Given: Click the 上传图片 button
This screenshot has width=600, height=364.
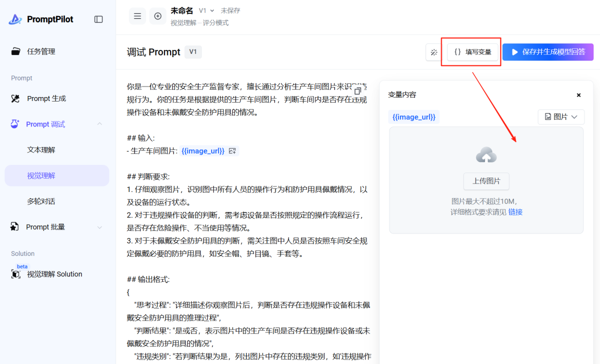Looking at the screenshot, I should click(486, 181).
